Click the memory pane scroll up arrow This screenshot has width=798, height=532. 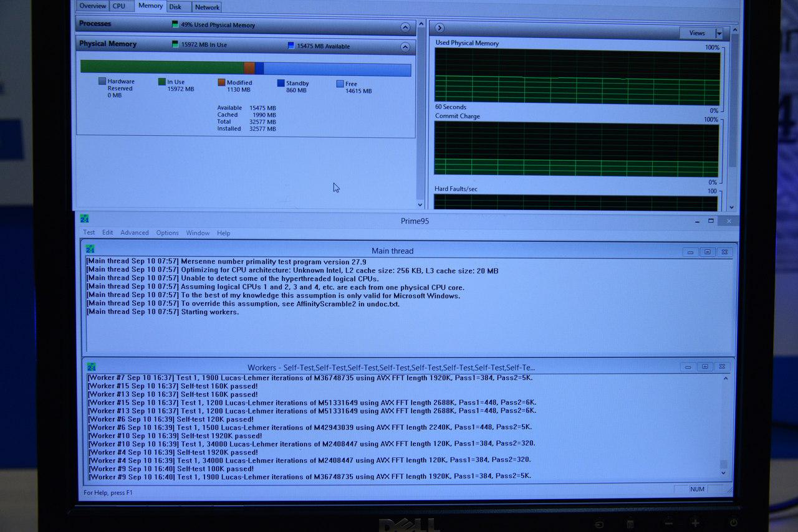pos(421,25)
